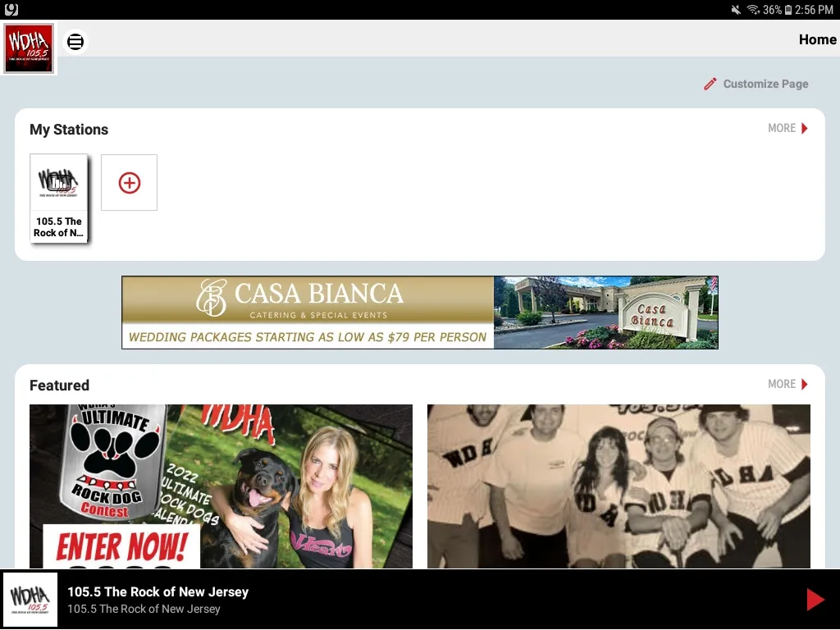The image size is (840, 630).
Task: Tap the Home title in header
Action: 817,39
